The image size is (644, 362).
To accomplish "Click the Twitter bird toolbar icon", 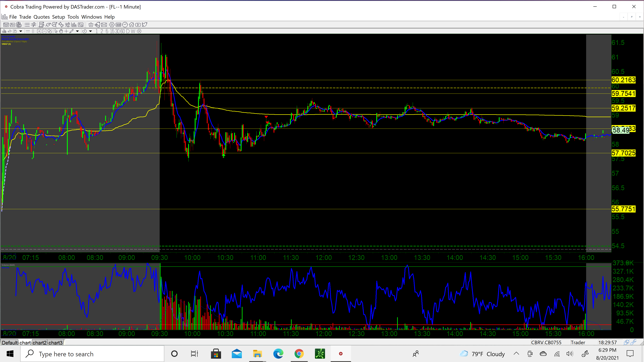I will click(145, 25).
